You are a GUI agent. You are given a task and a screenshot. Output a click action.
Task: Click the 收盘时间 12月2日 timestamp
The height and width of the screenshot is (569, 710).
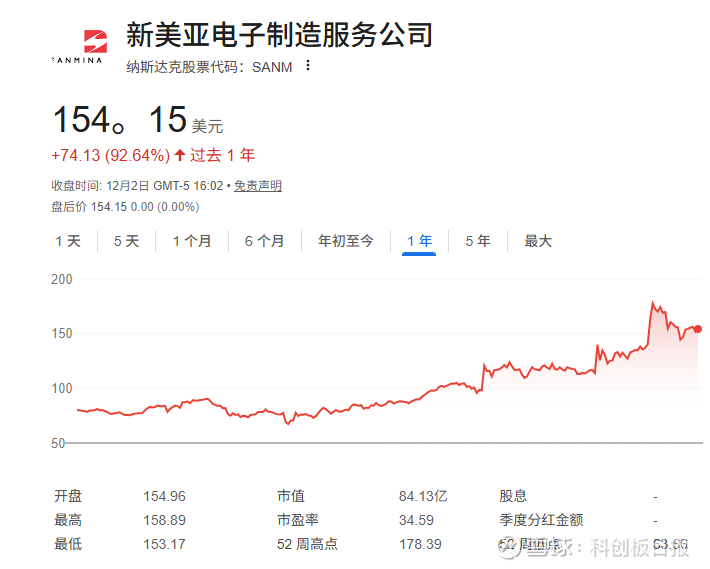coord(137,186)
